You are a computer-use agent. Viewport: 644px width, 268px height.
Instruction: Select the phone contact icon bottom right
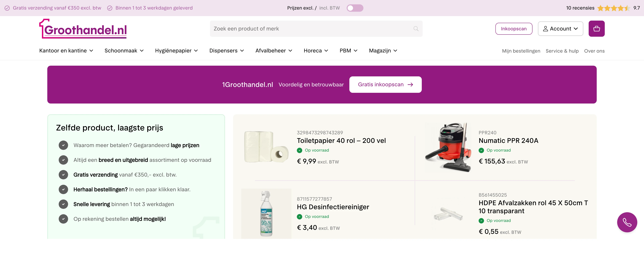coord(627,222)
